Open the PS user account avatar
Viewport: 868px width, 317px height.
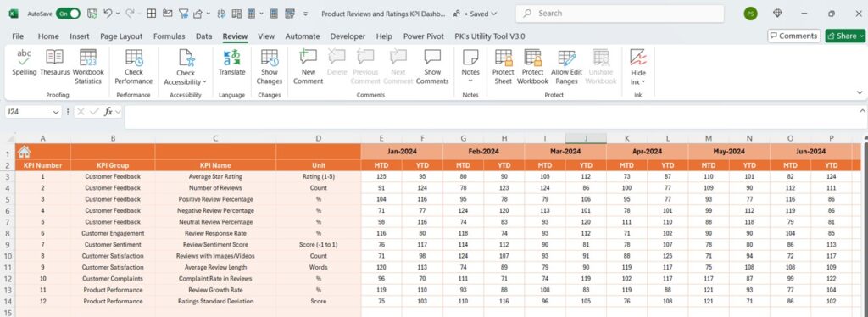tap(751, 14)
